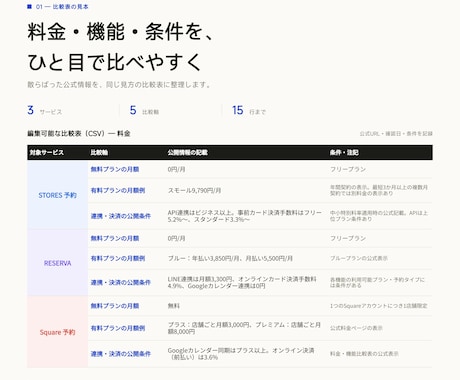The height and width of the screenshot is (380, 460).
Task: Click the headline line 'ひと目で比べやすく'
Action: pos(115,62)
